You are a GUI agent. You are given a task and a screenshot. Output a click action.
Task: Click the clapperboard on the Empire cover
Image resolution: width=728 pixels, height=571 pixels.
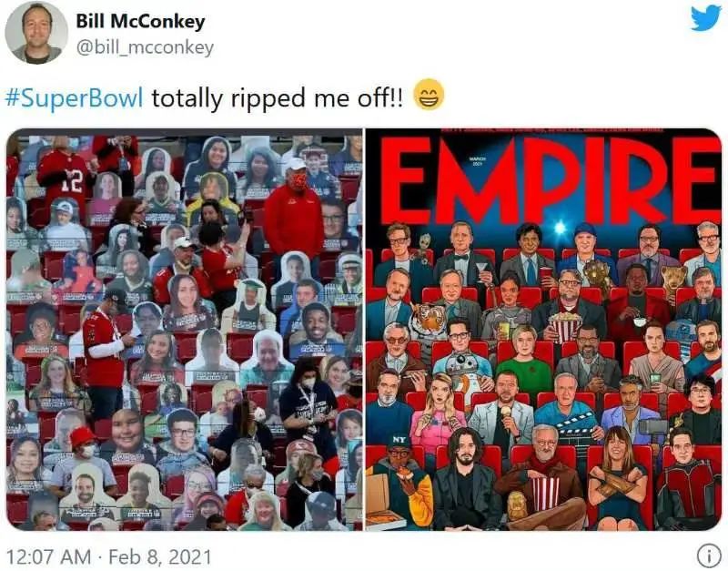[577, 423]
